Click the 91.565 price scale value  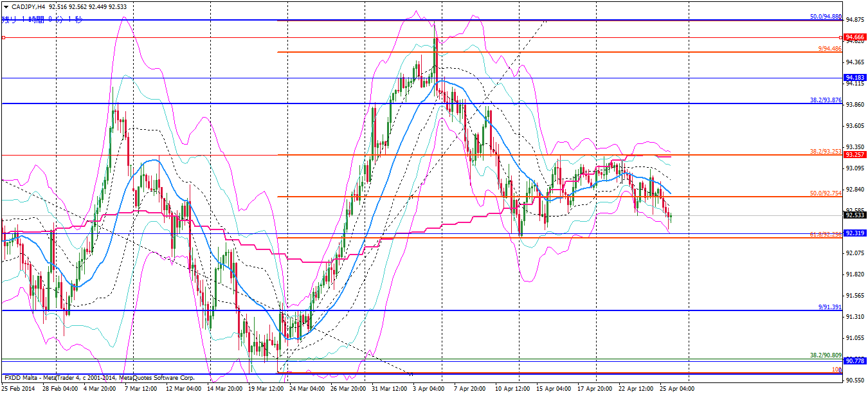coord(855,295)
